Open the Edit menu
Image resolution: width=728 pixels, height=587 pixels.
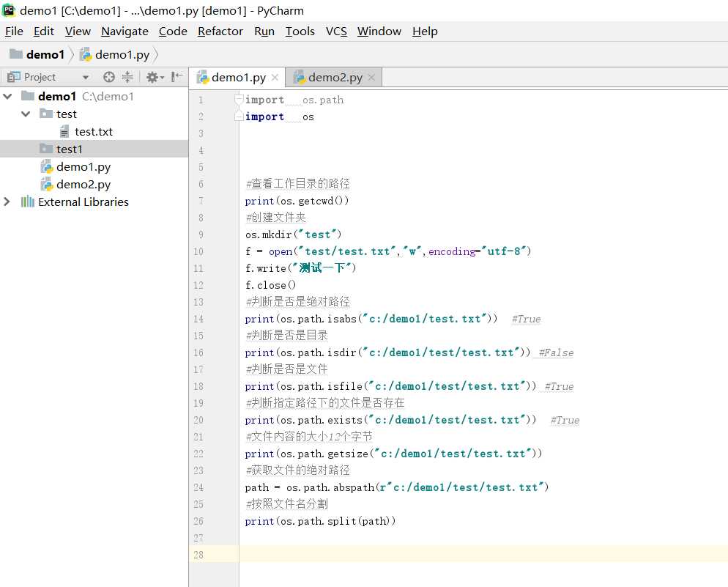(x=44, y=31)
